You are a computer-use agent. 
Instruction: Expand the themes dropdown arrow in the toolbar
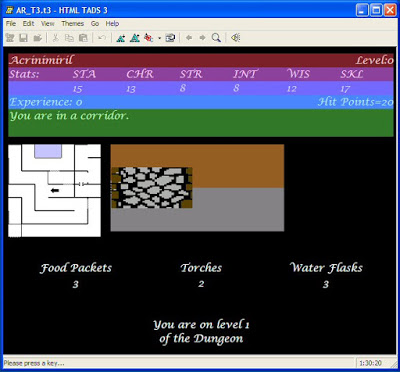[159, 38]
